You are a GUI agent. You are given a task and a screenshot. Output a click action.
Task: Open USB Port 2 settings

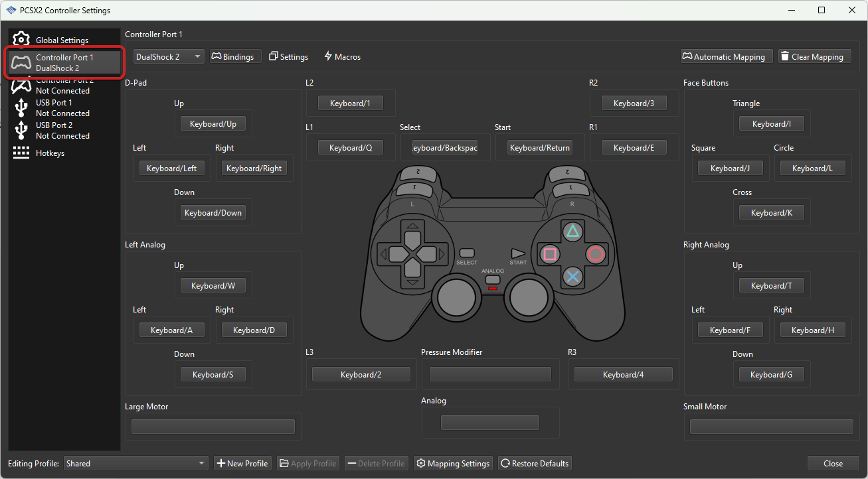[x=64, y=130]
